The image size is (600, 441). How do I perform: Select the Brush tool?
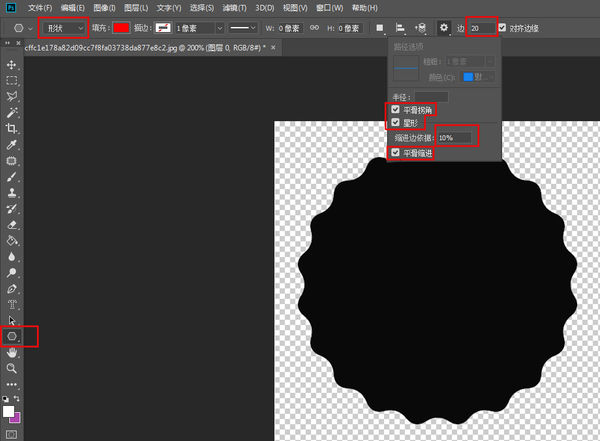[x=11, y=177]
